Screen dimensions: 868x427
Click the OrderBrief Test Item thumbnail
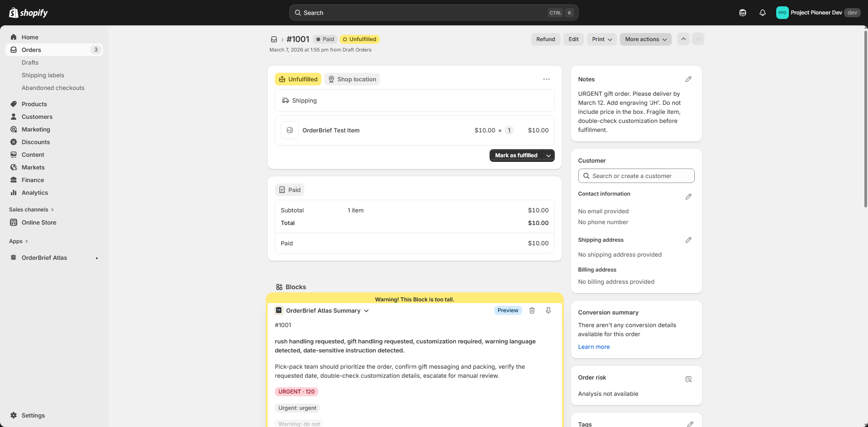(290, 130)
